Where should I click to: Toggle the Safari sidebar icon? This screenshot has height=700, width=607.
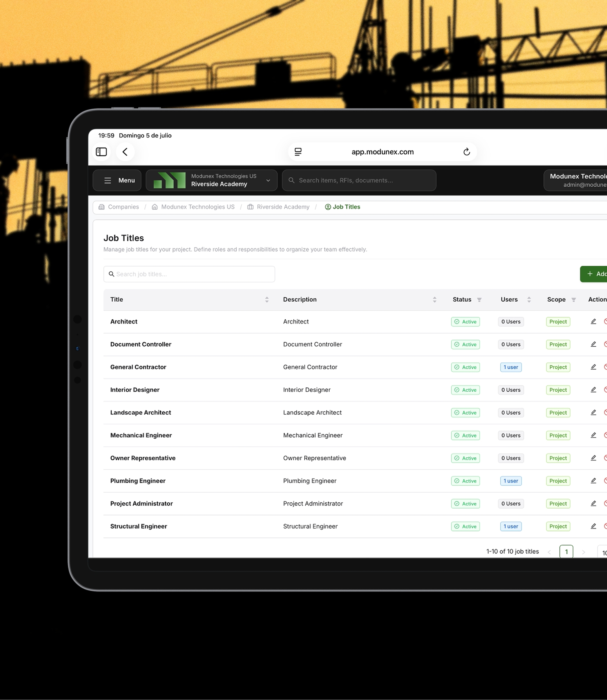[x=101, y=152]
